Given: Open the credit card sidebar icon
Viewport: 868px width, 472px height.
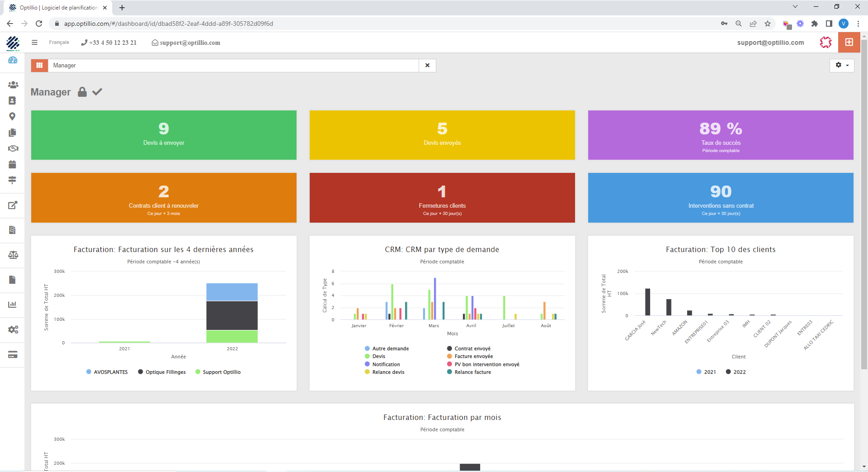Looking at the screenshot, I should [x=13, y=355].
